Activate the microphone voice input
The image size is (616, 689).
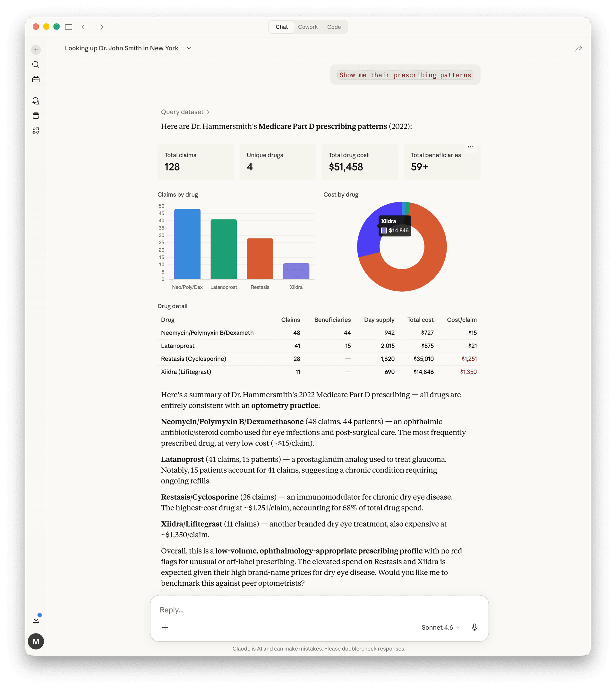click(x=475, y=627)
